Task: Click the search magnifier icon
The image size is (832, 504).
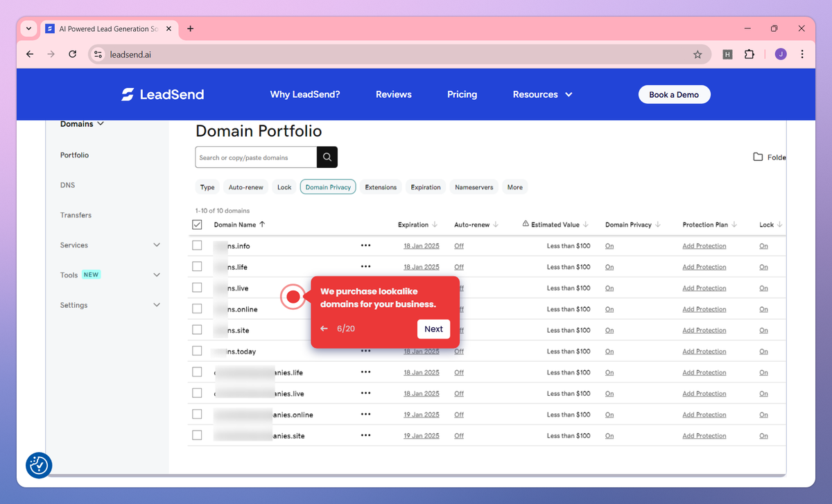Action: (326, 157)
